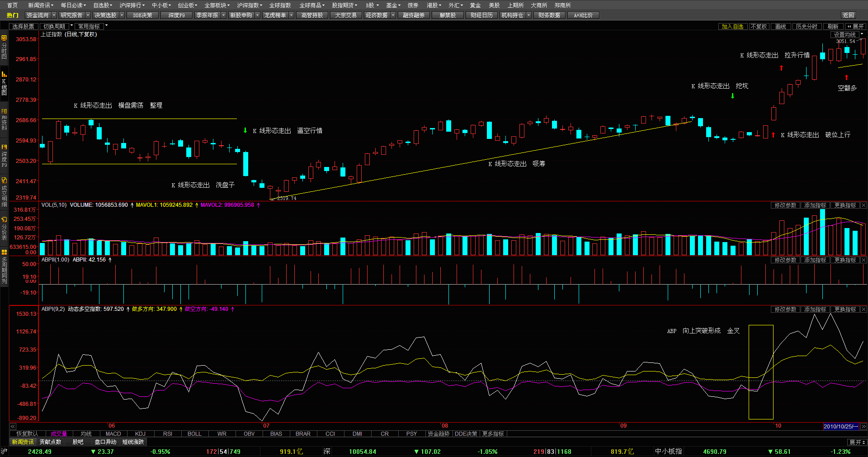Switch to the 贡献点数 bottom tab

coord(50,442)
